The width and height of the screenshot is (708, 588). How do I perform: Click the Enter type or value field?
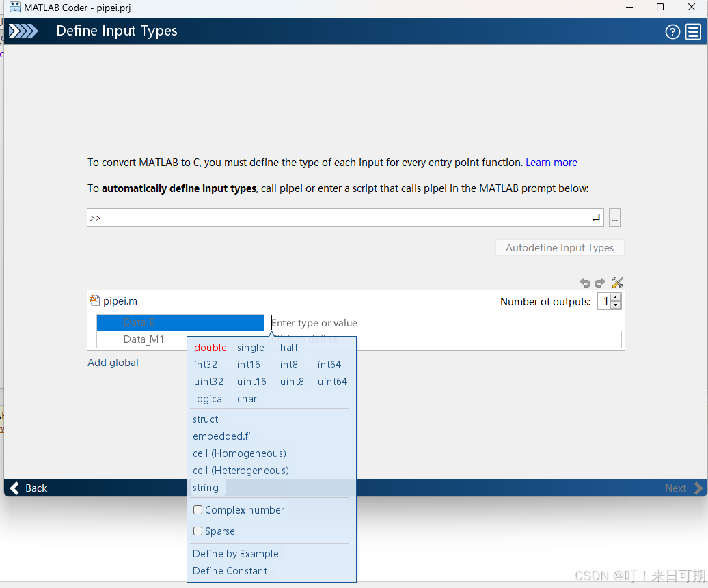[446, 323]
